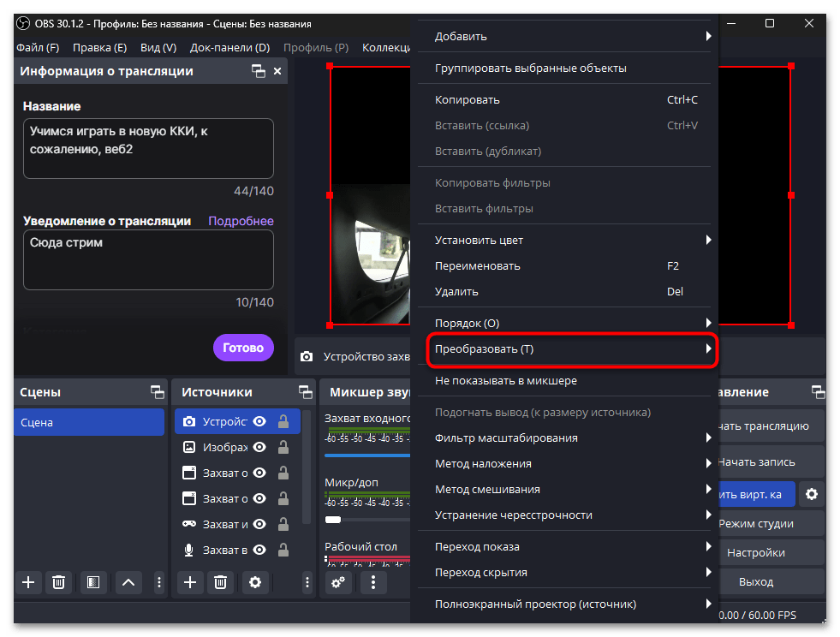This screenshot has height=637, width=840.
Task: Choose Переименовать in context menu
Action: (564, 265)
